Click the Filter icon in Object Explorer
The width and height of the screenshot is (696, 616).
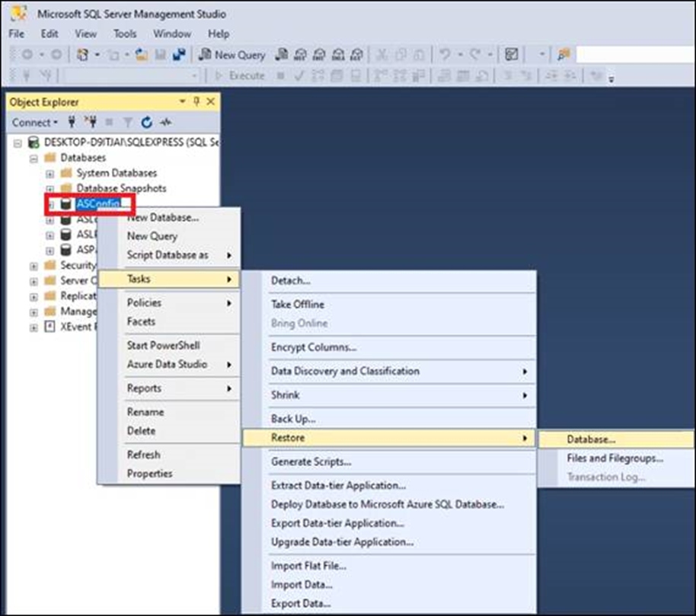[128, 122]
